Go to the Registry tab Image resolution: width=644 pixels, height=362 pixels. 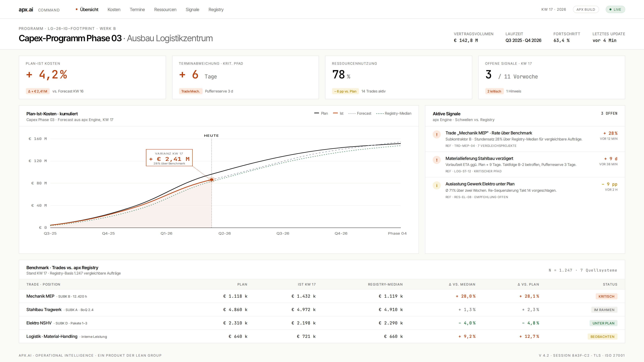click(216, 10)
